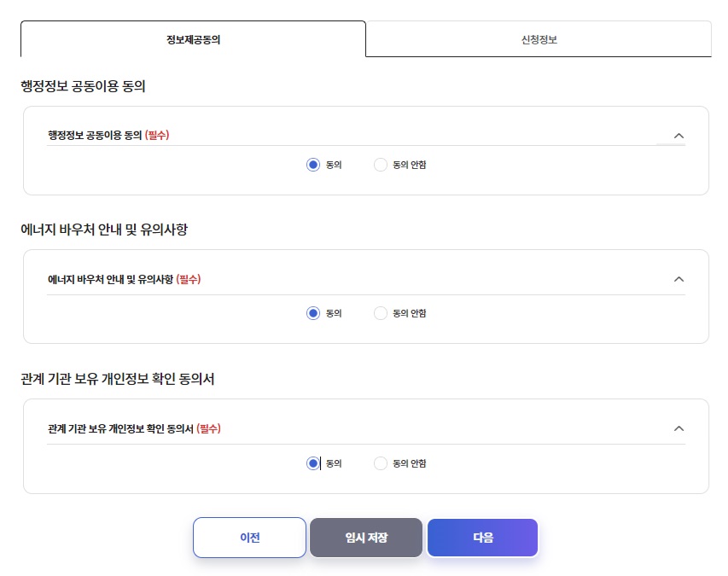Proceed with the 다음 button

(x=483, y=538)
